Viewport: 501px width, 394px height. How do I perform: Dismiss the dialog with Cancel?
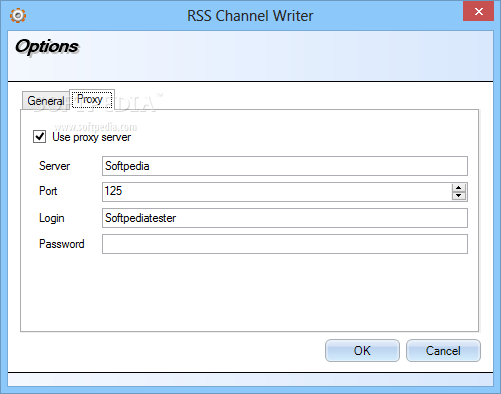(x=443, y=351)
